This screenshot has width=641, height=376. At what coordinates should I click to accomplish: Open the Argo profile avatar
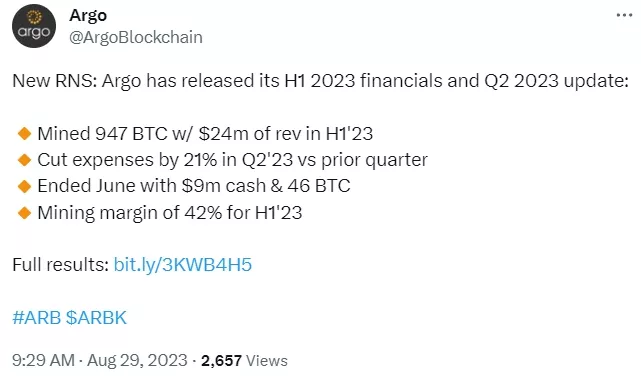coord(34,26)
